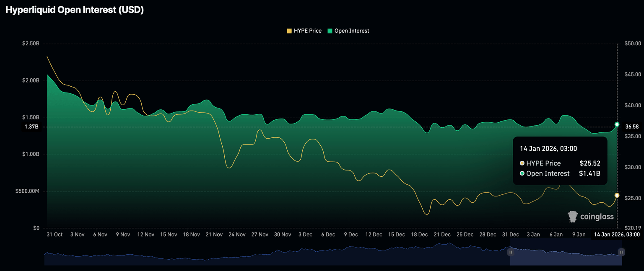Image resolution: width=644 pixels, height=271 pixels.
Task: Click the 14 Jan 2026 x-axis date label
Action: 617,235
